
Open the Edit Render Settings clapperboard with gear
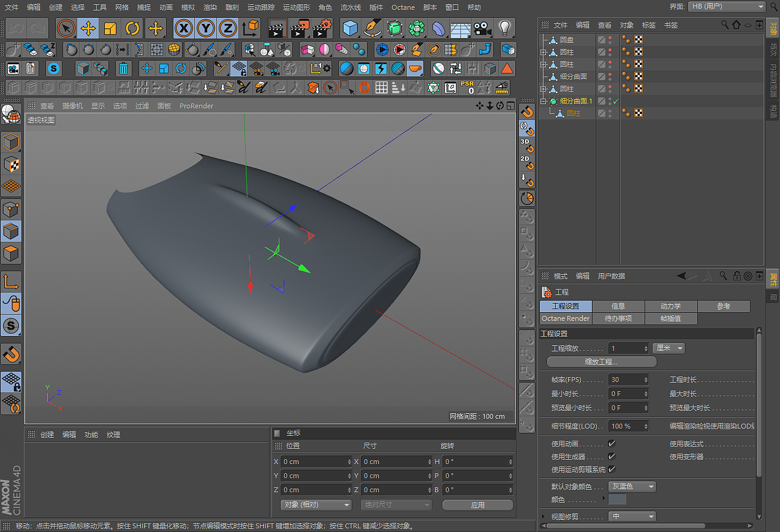(x=322, y=28)
